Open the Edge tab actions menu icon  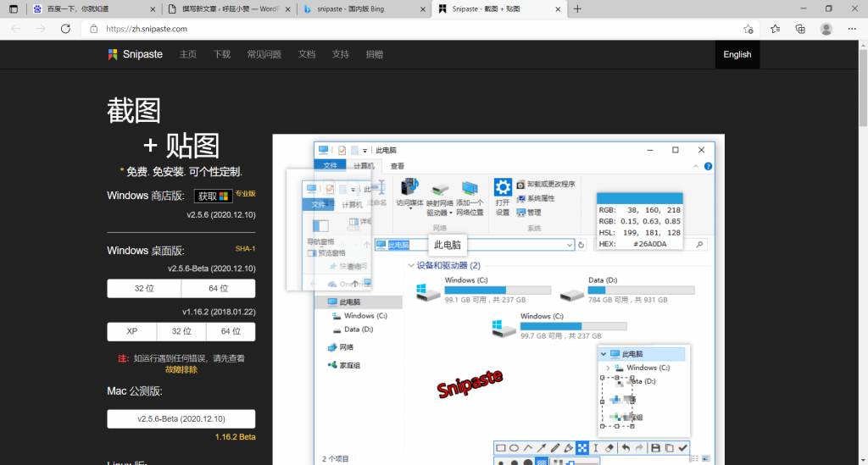tap(14, 8)
